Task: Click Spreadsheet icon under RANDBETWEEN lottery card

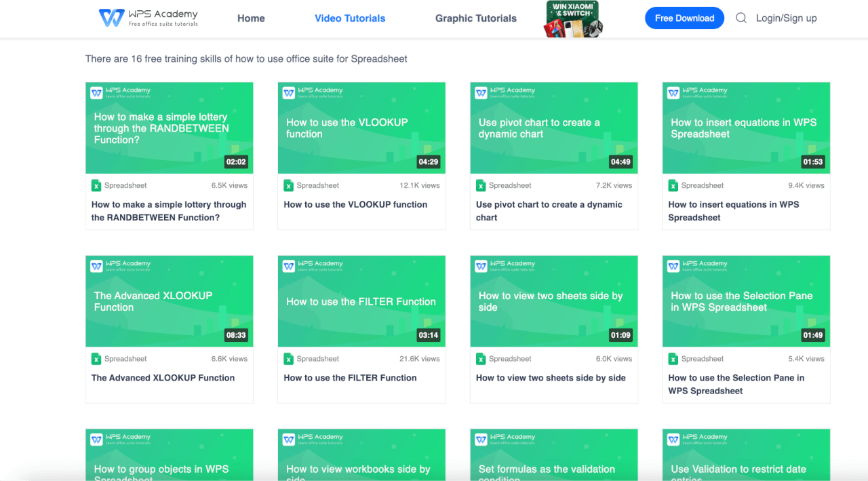Action: click(96, 185)
